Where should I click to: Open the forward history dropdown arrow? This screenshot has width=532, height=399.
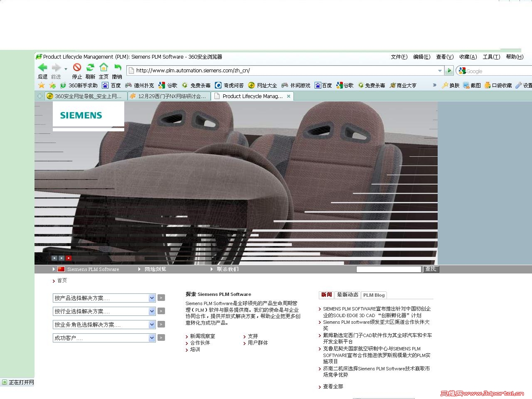tap(66, 69)
